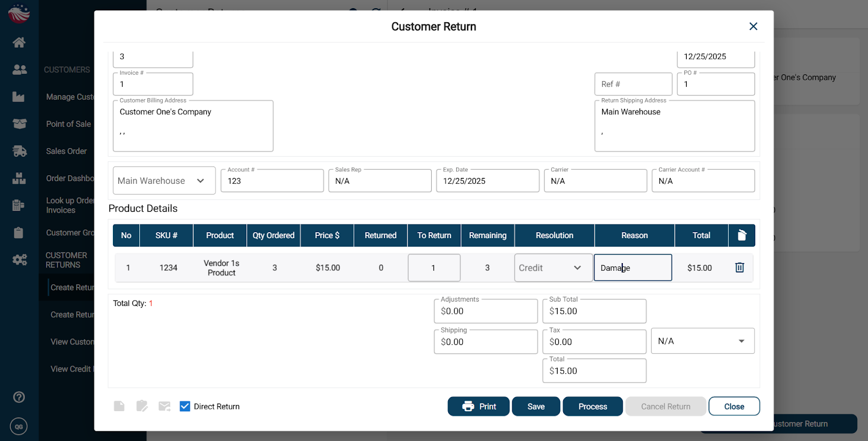Screen dimensions: 868x441
Task: Click the home icon in sidebar
Action: (19, 42)
